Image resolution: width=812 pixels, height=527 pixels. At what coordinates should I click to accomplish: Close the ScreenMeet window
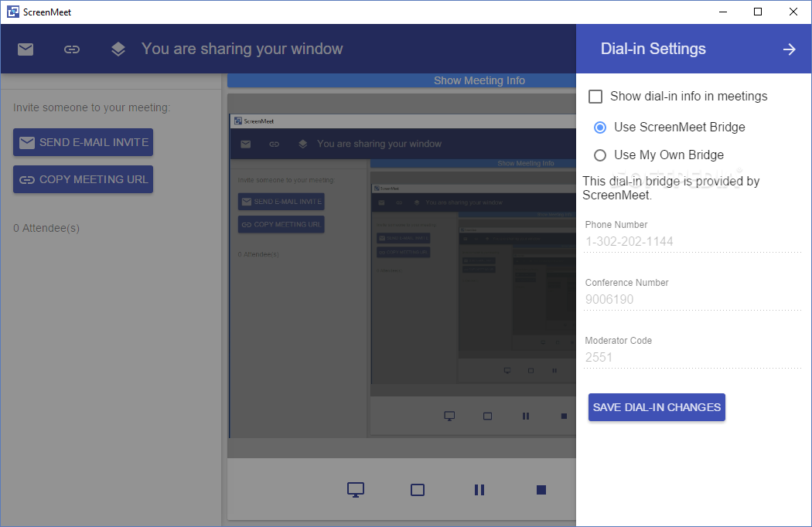coord(793,12)
